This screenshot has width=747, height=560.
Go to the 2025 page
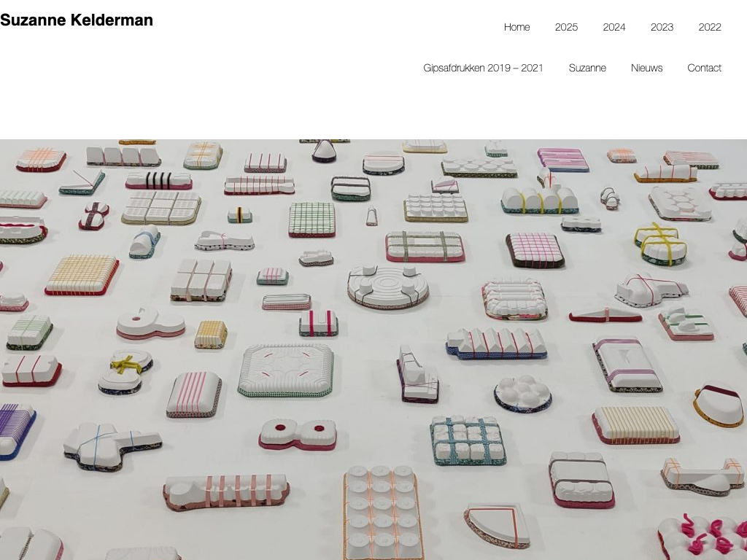point(566,27)
